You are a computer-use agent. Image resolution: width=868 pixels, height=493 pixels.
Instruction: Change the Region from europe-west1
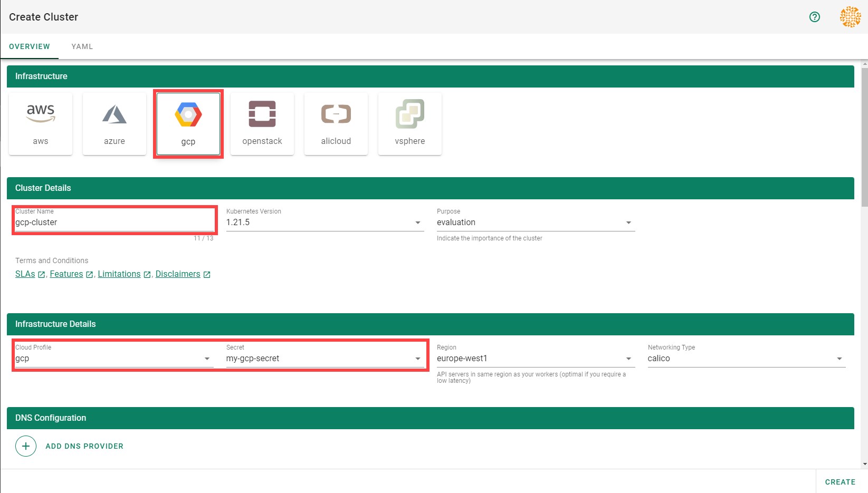pos(535,359)
